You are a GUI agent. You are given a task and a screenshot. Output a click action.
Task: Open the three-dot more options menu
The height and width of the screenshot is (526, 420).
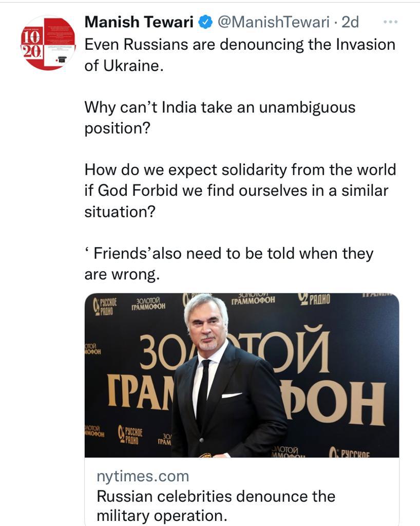pos(391,22)
